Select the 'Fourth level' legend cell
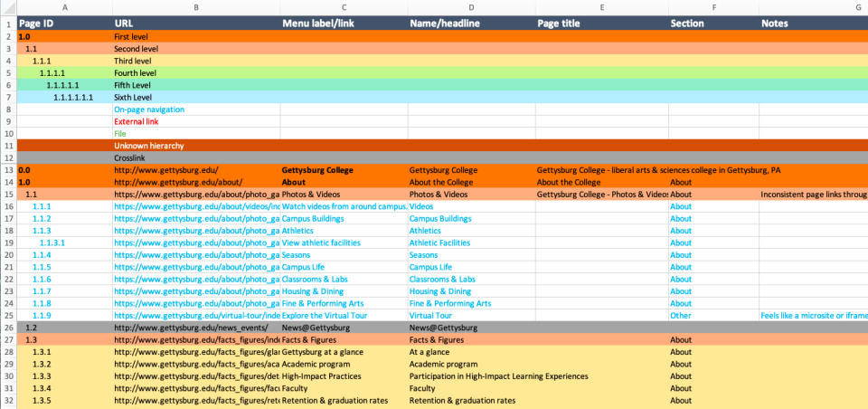 [196, 73]
